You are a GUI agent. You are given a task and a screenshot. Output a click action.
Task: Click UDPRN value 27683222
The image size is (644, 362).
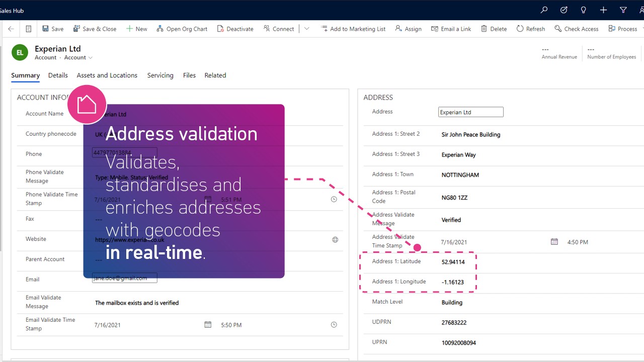[454, 322]
